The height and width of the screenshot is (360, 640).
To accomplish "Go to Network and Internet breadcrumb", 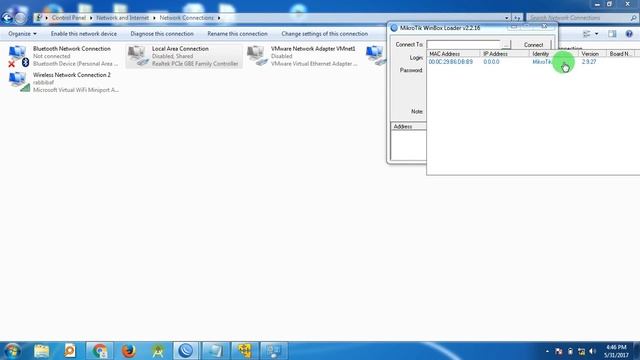I will [122, 18].
